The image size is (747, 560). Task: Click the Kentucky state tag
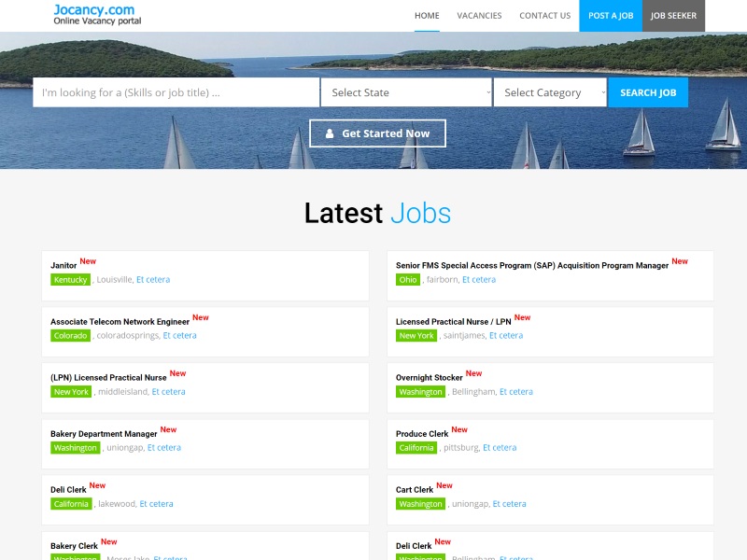(71, 280)
